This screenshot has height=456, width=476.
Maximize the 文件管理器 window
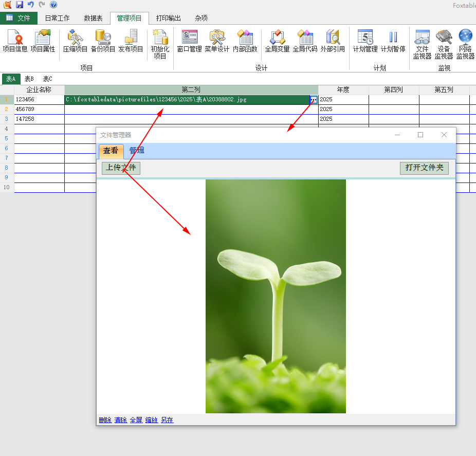420,135
